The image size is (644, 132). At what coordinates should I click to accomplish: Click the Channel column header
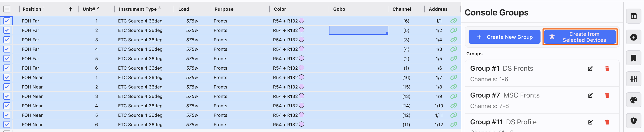coord(402,9)
